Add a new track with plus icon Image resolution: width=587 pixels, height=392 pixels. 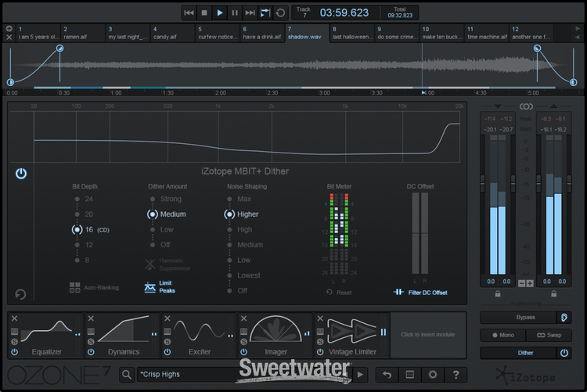(9, 28)
